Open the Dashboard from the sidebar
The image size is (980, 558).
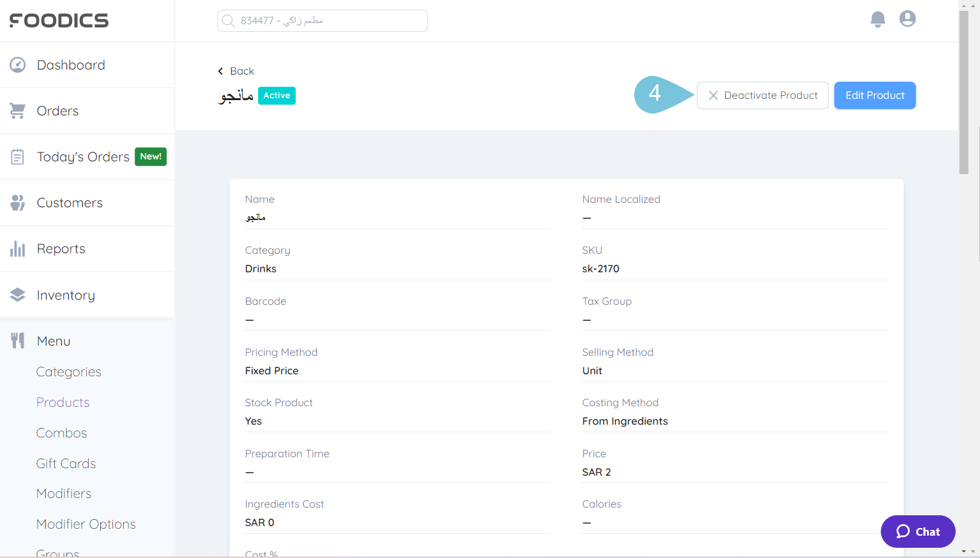(17, 64)
